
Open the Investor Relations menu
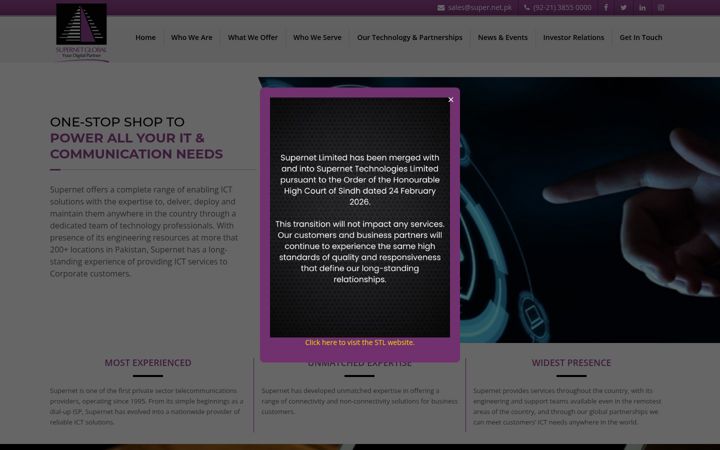tap(574, 38)
